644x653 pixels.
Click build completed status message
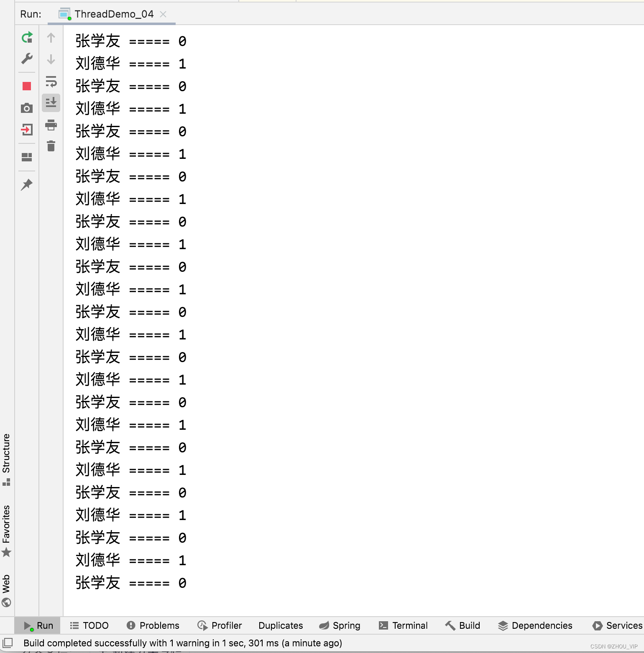click(x=183, y=643)
